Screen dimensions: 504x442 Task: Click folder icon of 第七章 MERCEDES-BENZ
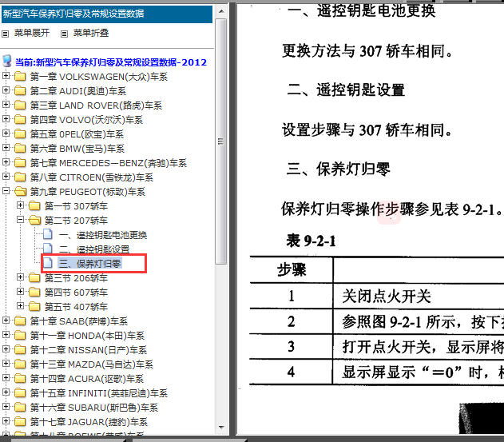pyautogui.click(x=20, y=163)
